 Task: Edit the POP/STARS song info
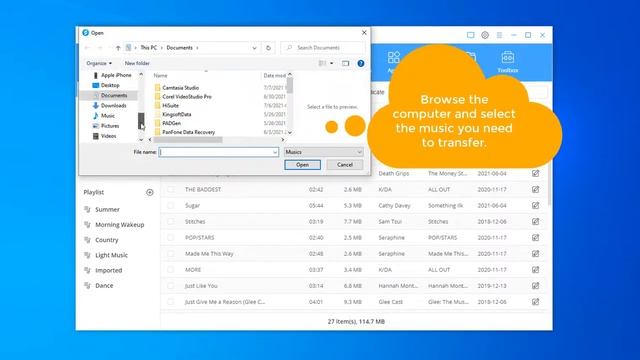536,238
